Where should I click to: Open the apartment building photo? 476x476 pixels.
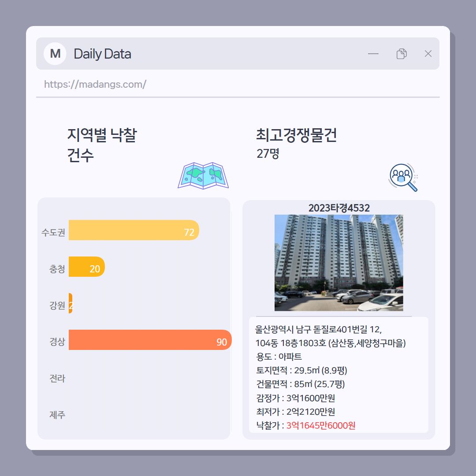tap(339, 263)
